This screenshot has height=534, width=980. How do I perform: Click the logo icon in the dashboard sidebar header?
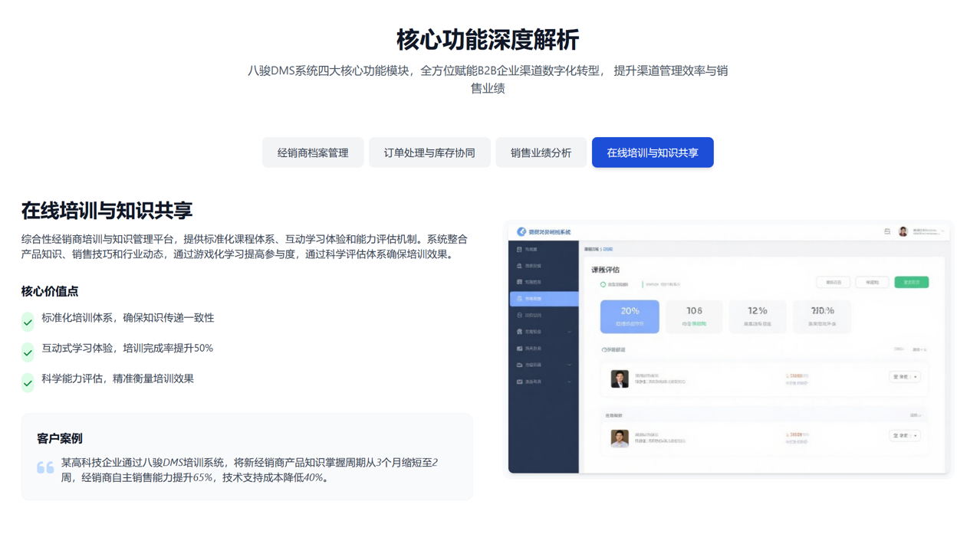[522, 231]
